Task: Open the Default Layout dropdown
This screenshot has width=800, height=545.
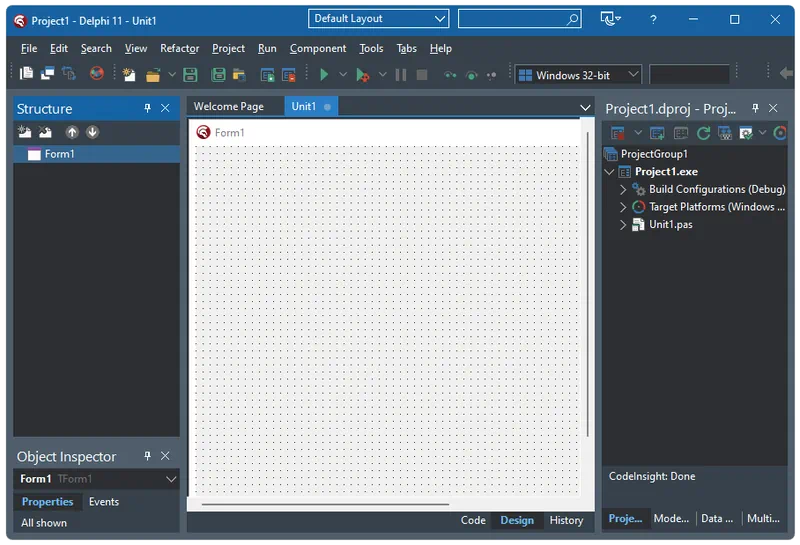Action: pos(379,19)
